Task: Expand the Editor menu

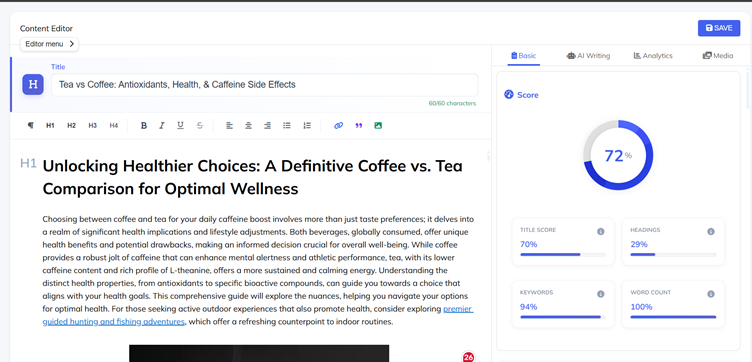Action: point(49,44)
